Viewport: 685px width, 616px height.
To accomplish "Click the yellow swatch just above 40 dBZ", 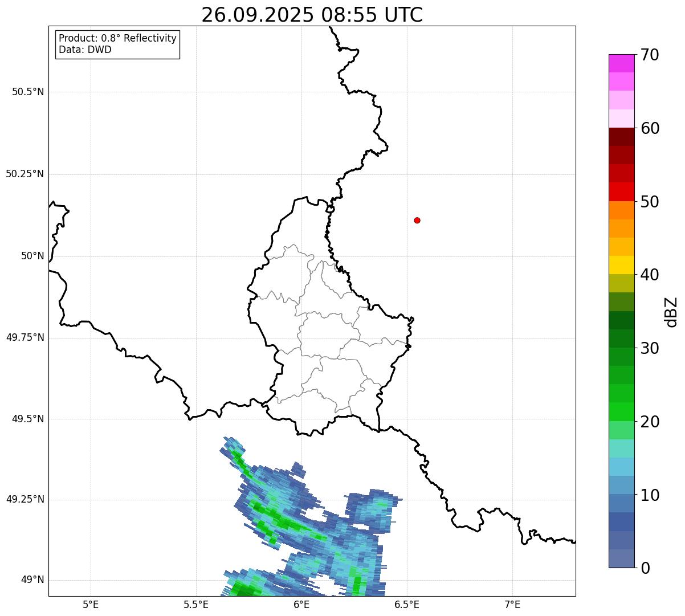I will (x=621, y=265).
